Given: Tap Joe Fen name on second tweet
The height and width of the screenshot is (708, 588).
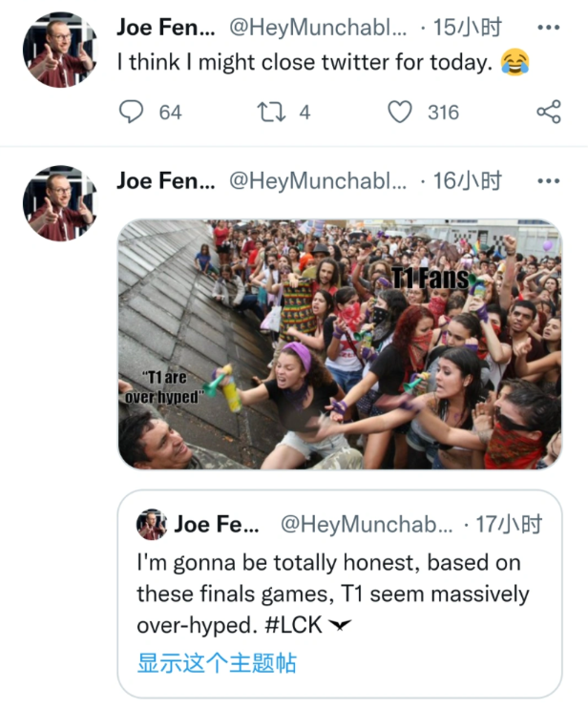Looking at the screenshot, I should click(165, 180).
